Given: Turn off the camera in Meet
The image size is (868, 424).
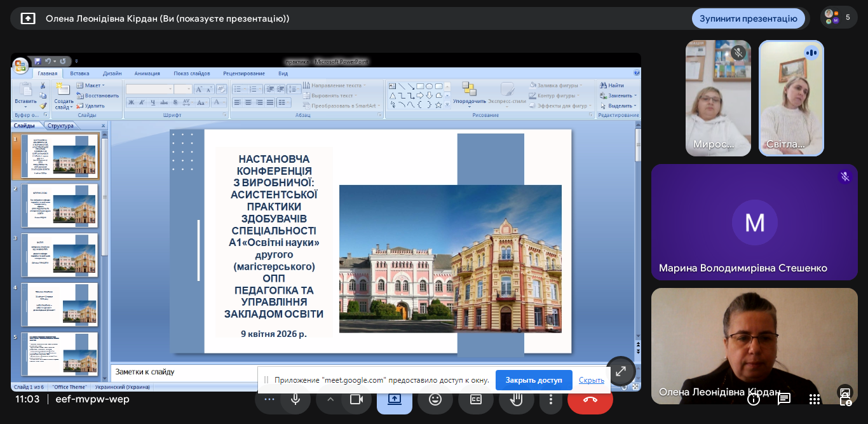Looking at the screenshot, I should (356, 399).
